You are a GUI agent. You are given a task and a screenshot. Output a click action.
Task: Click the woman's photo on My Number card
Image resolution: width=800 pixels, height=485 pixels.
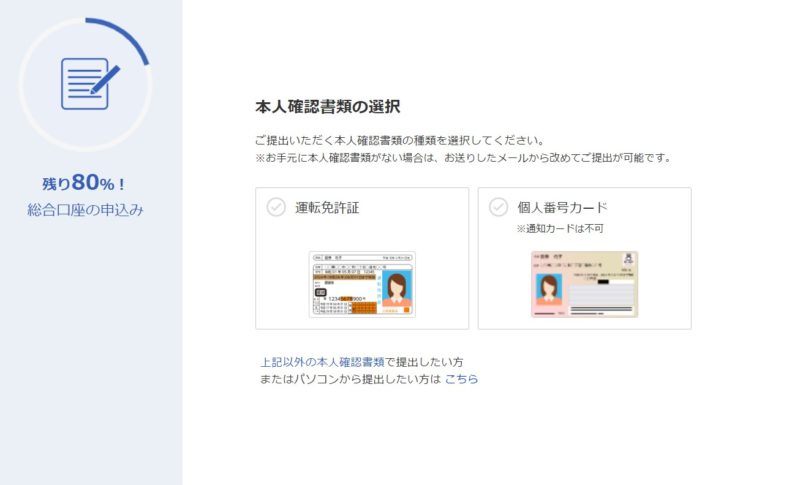[x=549, y=289]
